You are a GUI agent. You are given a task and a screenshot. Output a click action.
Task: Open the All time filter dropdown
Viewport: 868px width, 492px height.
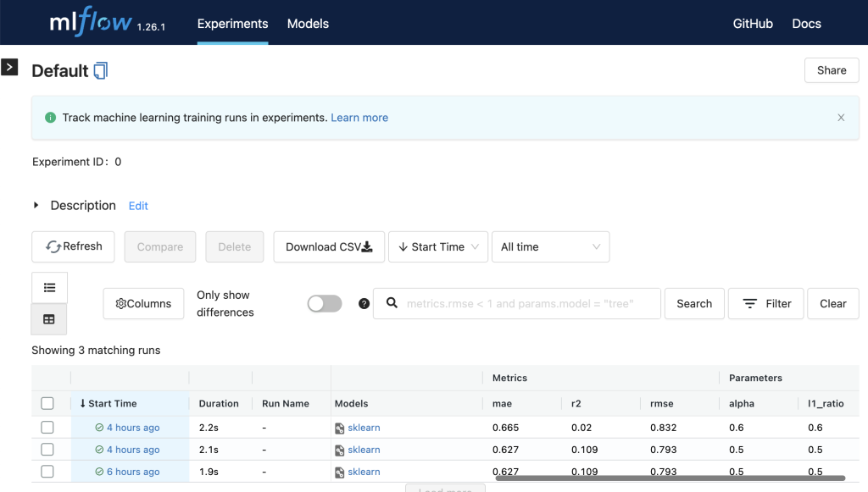tap(550, 247)
